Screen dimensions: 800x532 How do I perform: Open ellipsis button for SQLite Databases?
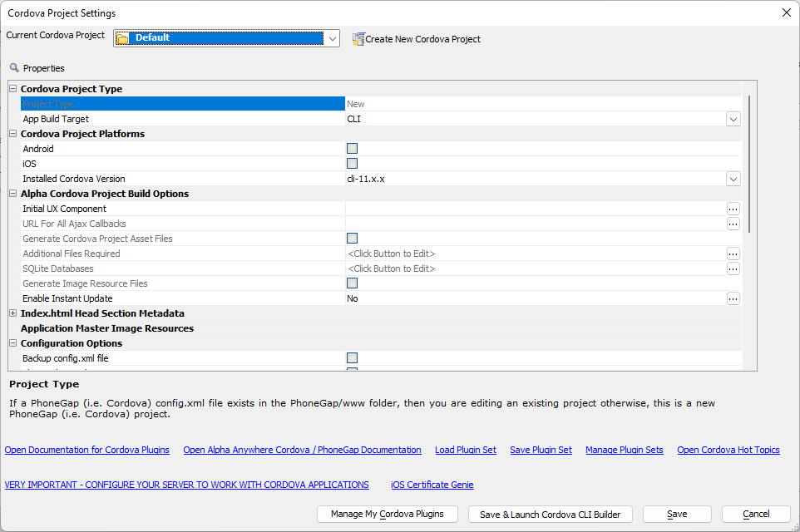[x=733, y=268]
